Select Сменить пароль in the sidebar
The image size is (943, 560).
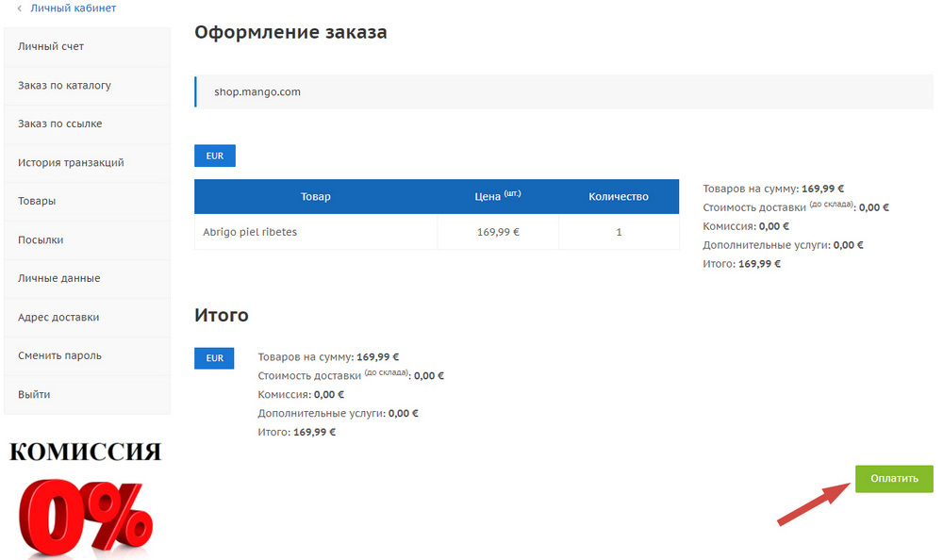57,355
